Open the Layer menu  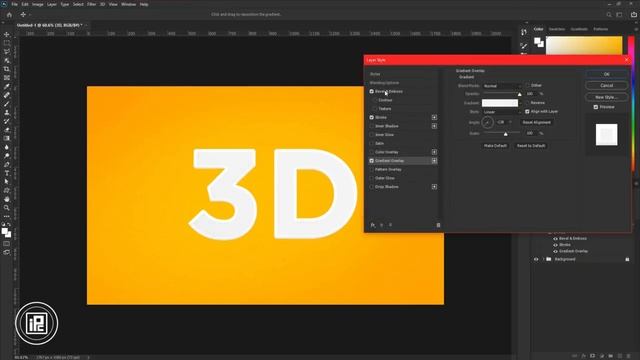pyautogui.click(x=52, y=4)
